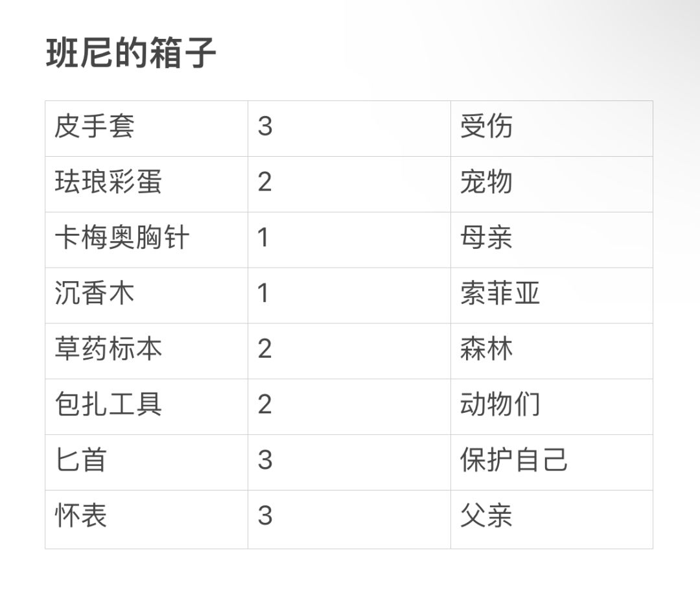Select the 受伤 cell
Image resolution: width=700 pixels, height=600 pixels.
click(x=486, y=126)
